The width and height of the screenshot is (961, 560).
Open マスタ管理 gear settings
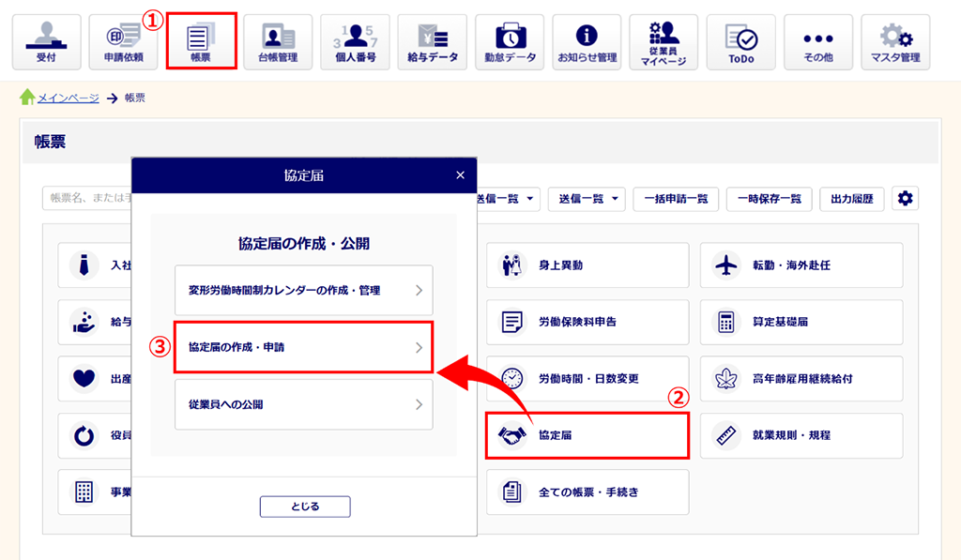click(895, 42)
